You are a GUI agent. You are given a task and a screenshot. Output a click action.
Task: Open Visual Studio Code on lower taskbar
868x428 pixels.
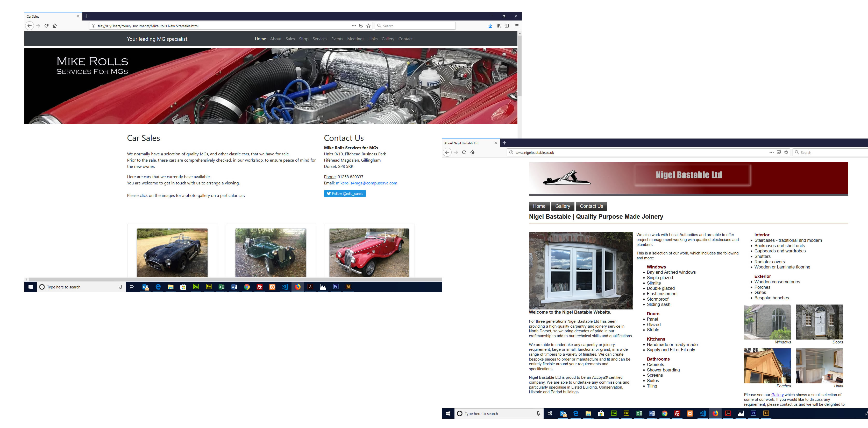pyautogui.click(x=702, y=413)
